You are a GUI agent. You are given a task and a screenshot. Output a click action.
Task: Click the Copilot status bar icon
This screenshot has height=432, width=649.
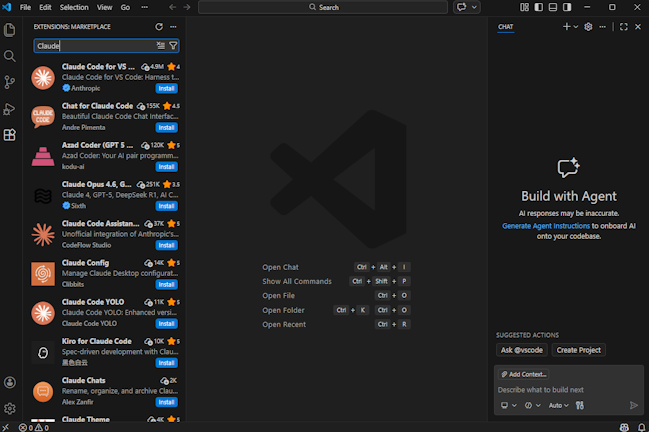click(x=624, y=427)
